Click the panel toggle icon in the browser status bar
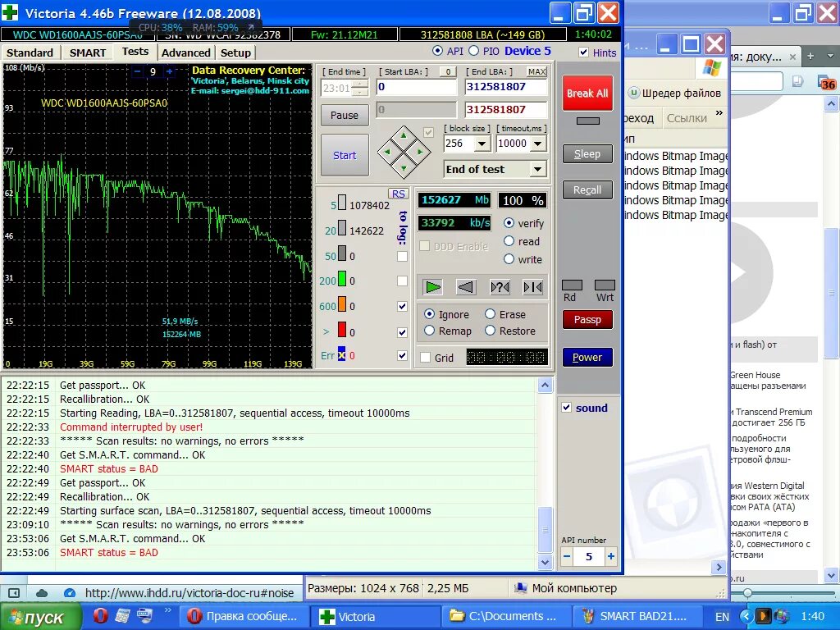840x630 pixels. pyautogui.click(x=14, y=593)
